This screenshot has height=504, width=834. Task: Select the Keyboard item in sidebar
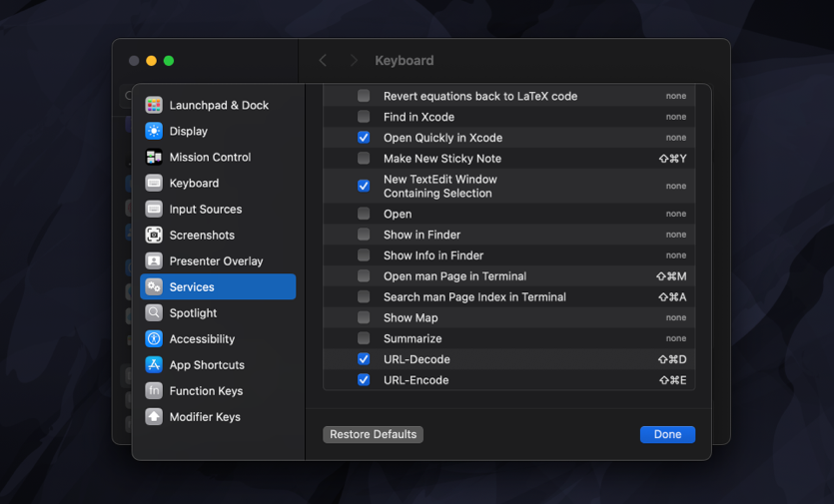[194, 183]
